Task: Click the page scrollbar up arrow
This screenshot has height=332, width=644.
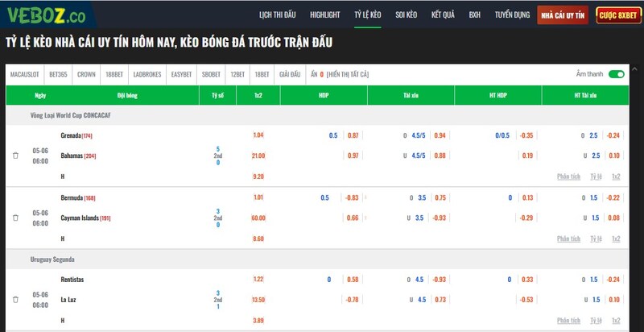Action: (x=634, y=69)
